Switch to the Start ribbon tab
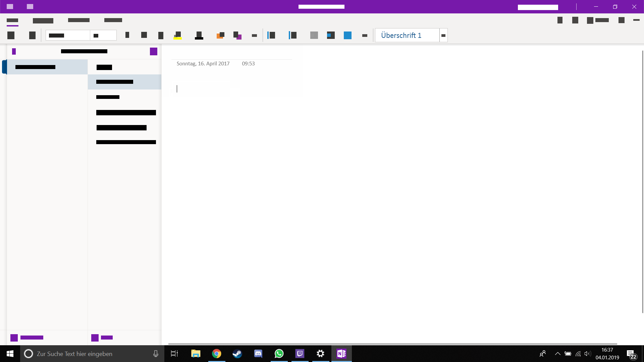The image size is (644, 362). [12, 20]
